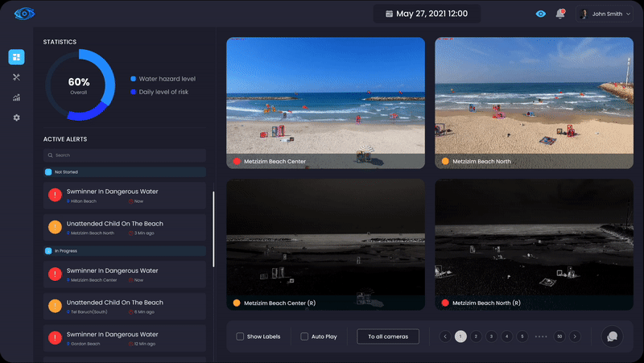The width and height of the screenshot is (644, 363).
Task: Toggle the blue eye visibility icon in the header
Action: pos(540,14)
